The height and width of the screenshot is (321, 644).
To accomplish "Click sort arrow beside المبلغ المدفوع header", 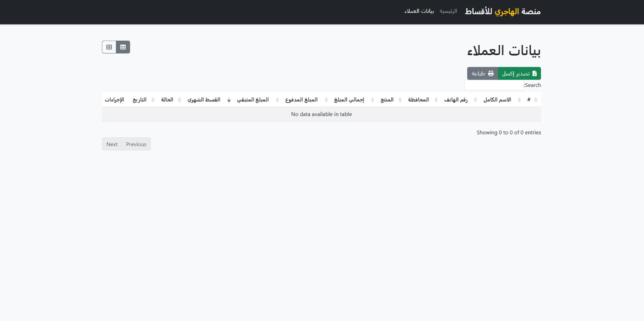I will [326, 100].
